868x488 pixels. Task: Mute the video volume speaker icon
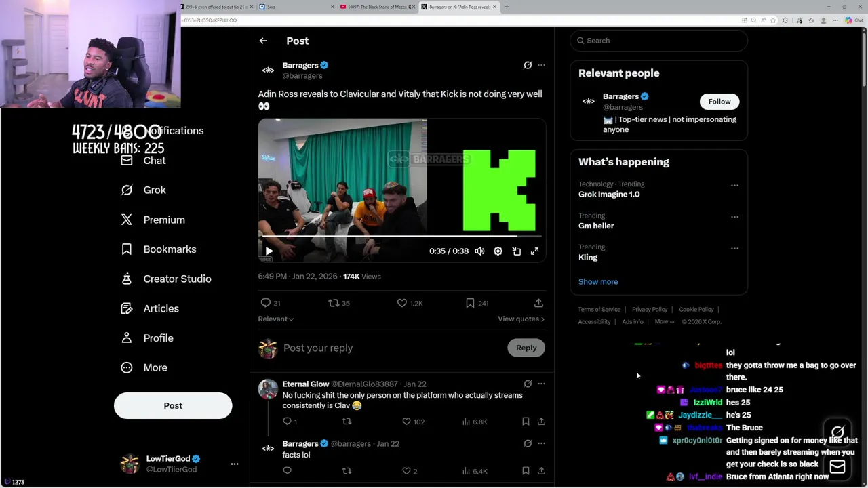479,251
